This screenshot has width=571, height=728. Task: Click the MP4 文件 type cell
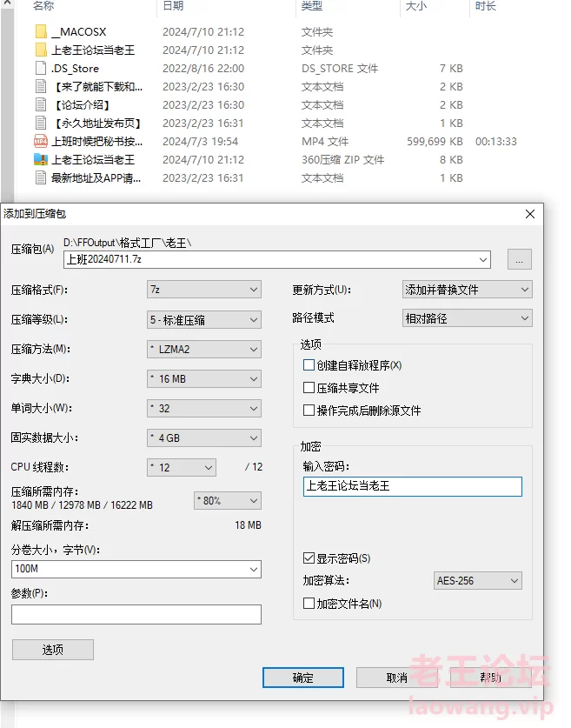point(325,141)
